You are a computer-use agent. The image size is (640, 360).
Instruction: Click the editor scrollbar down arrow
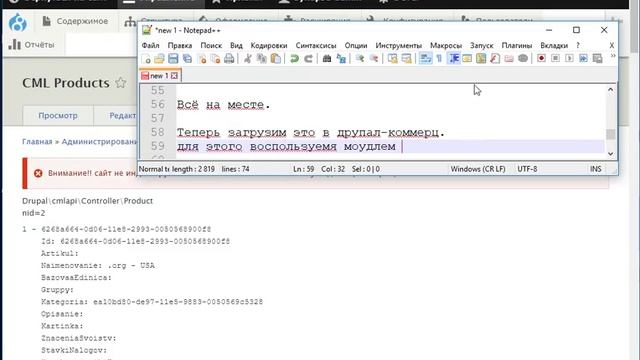pyautogui.click(x=611, y=154)
